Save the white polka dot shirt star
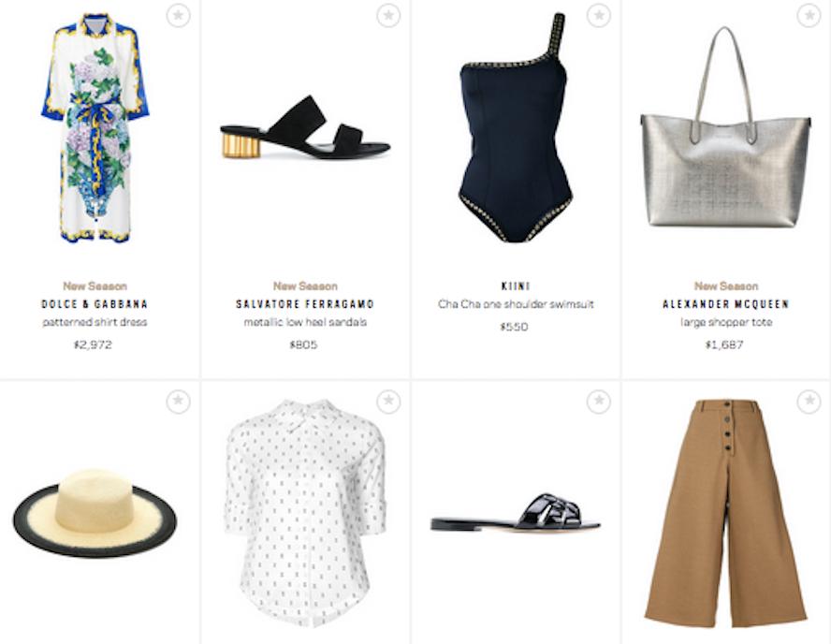 [x=388, y=402]
